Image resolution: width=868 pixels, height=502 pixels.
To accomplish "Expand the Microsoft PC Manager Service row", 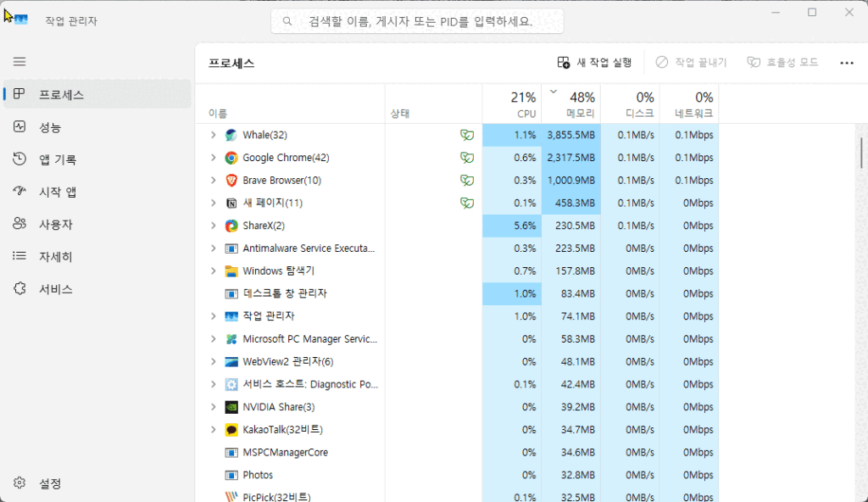I will point(213,338).
